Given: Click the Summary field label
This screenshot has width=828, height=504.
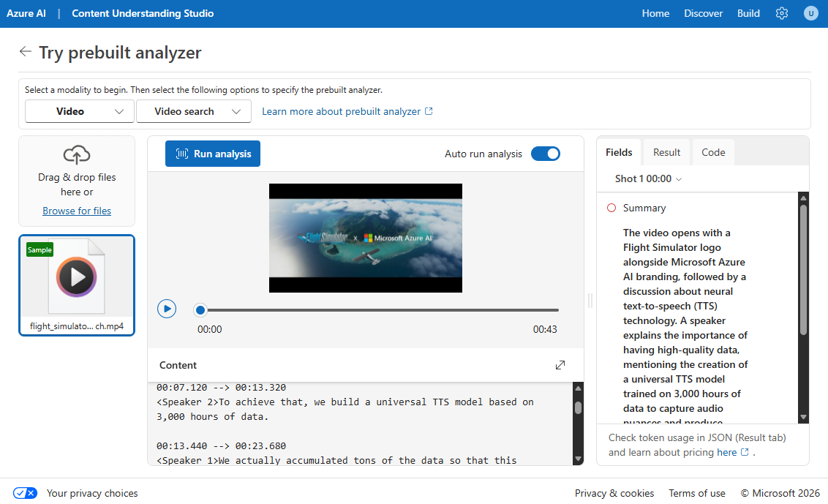Looking at the screenshot, I should [x=644, y=208].
